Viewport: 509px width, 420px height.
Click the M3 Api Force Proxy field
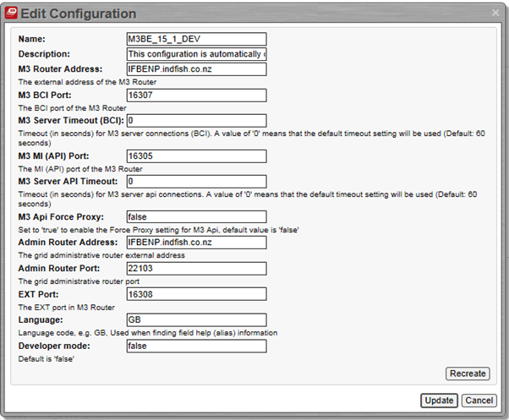point(195,216)
